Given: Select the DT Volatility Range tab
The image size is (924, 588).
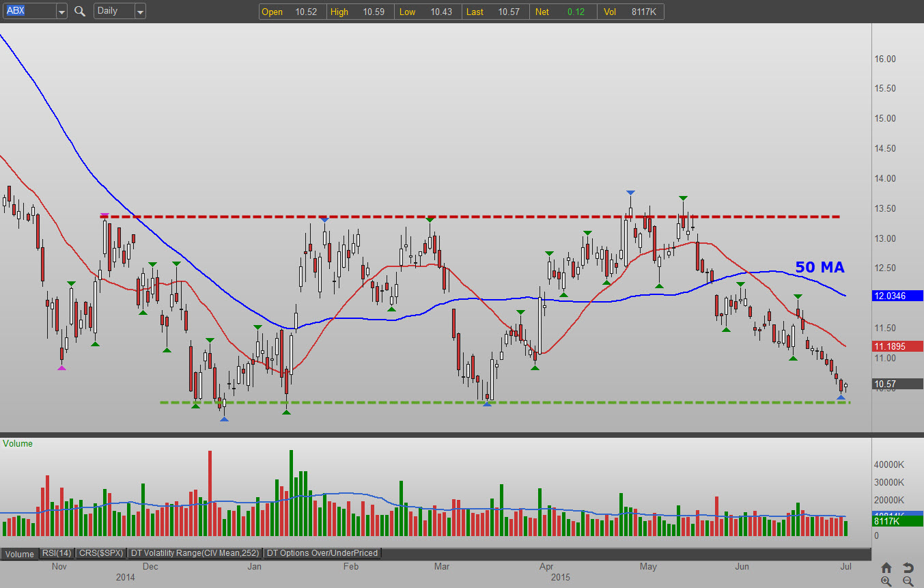Looking at the screenshot, I should click(195, 553).
